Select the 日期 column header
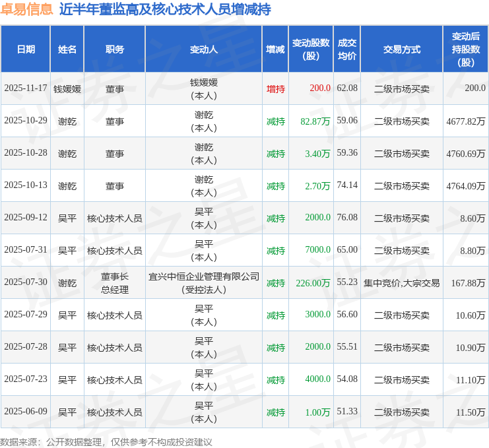Image resolution: width=489 pixels, height=448 pixels. click(26, 49)
